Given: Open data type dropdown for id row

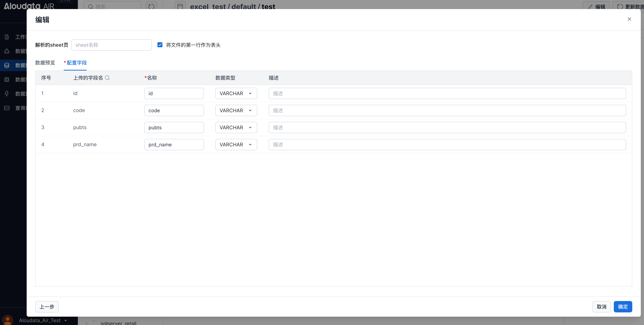Looking at the screenshot, I should click(236, 93).
